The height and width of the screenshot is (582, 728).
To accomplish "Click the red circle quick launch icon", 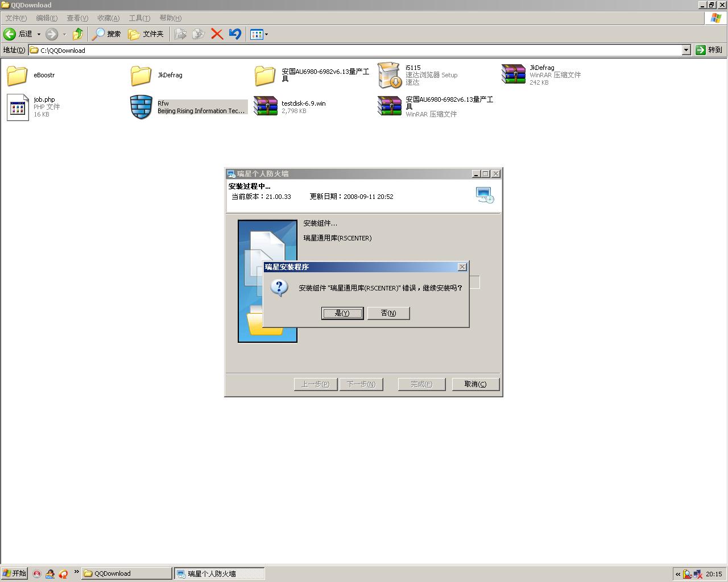I will pyautogui.click(x=37, y=574).
